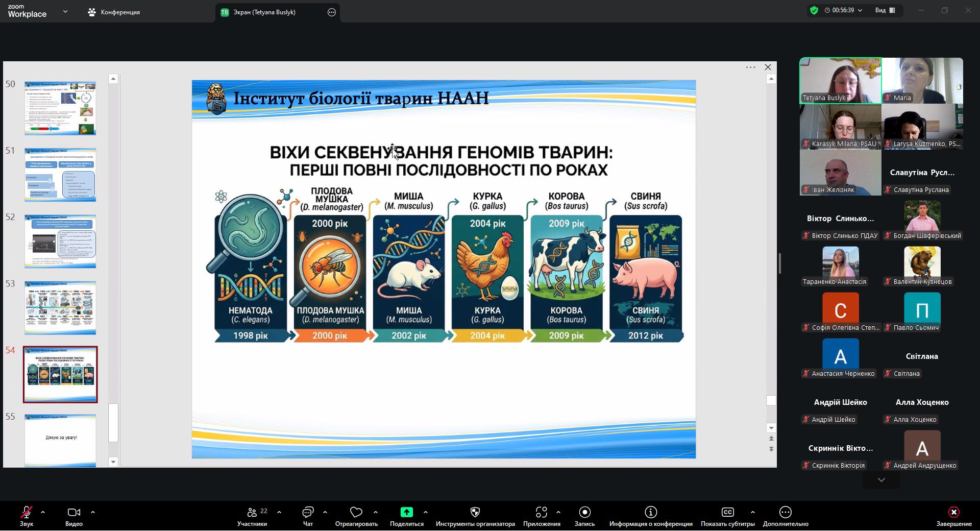This screenshot has height=531, width=980.
Task: Open the Вид layout button
Action: click(885, 10)
